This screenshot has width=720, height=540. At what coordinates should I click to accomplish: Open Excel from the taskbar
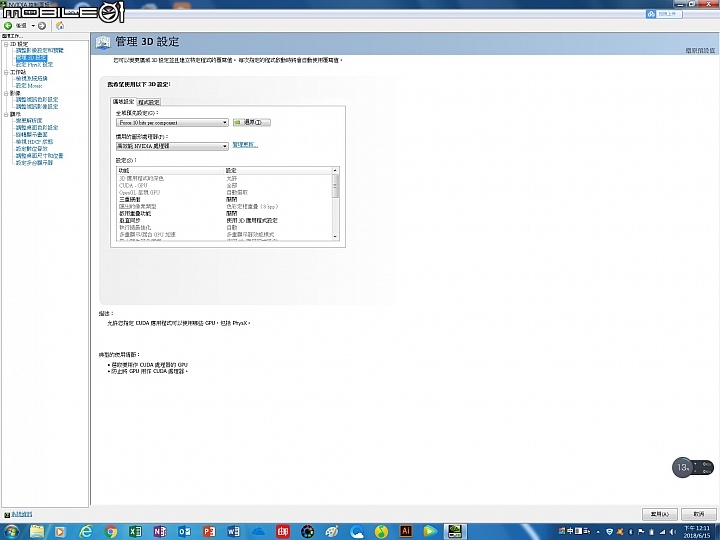pyautogui.click(x=135, y=531)
